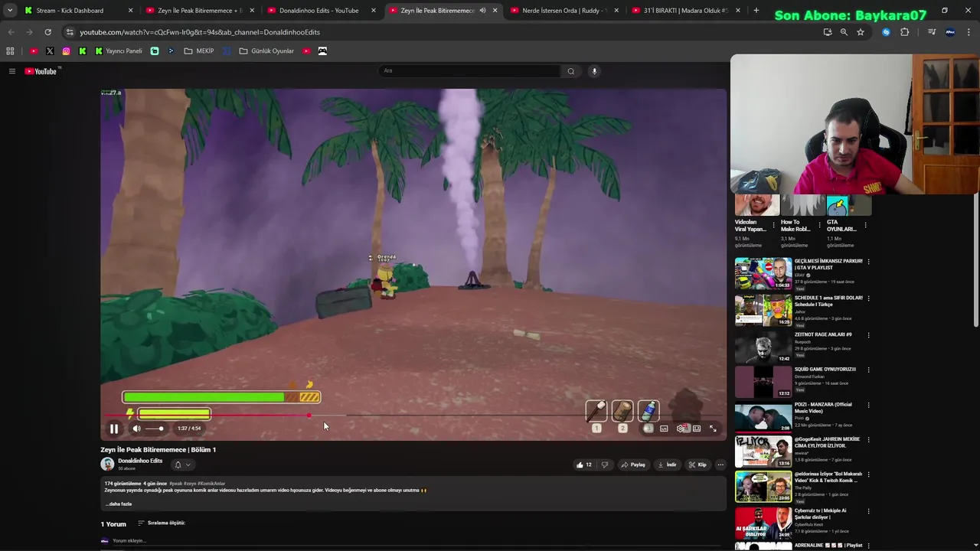This screenshot has width=980, height=551.
Task: Seek on the red video progress bar
Action: coord(413,416)
